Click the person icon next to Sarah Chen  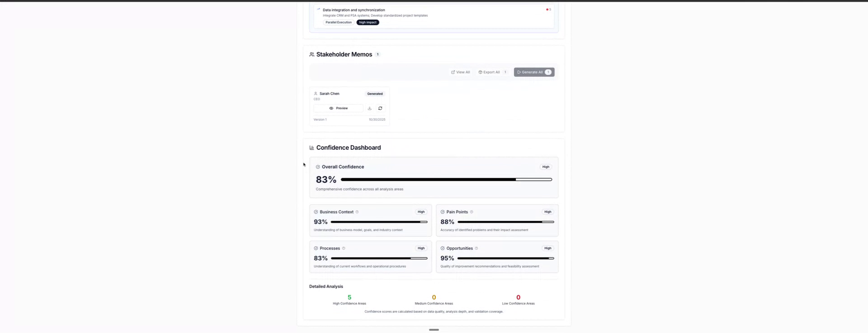coord(316,94)
